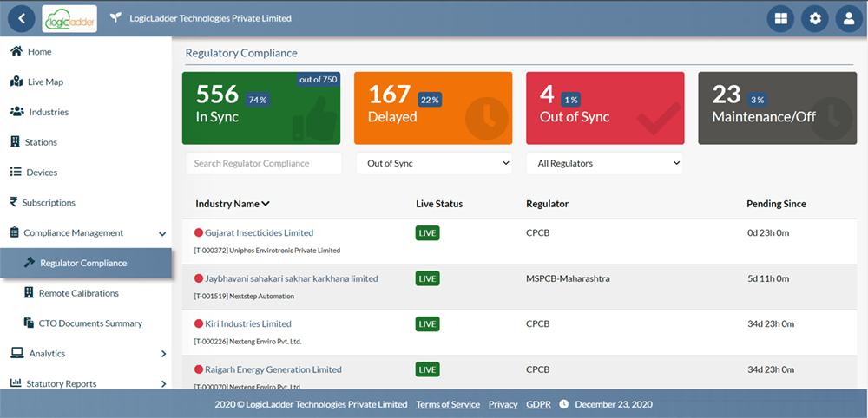Open Gujarat Insecticides Limited link
Viewport: 868px width, 418px height.
coord(259,232)
